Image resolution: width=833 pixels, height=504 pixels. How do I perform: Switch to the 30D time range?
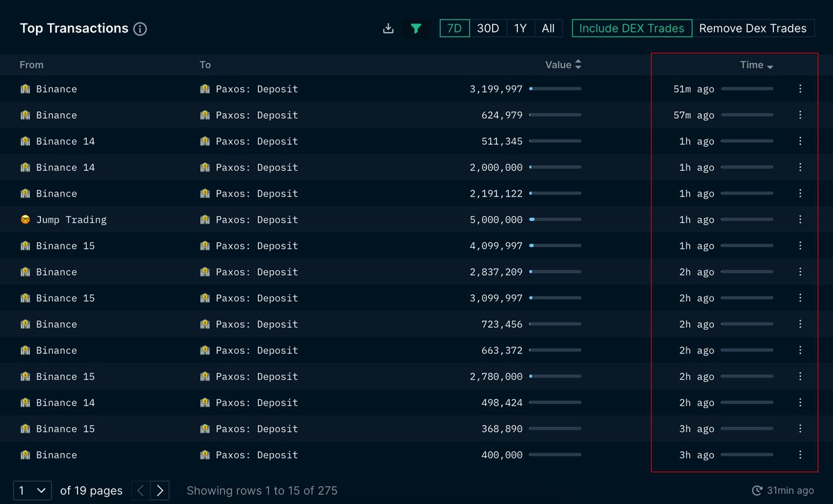point(488,28)
